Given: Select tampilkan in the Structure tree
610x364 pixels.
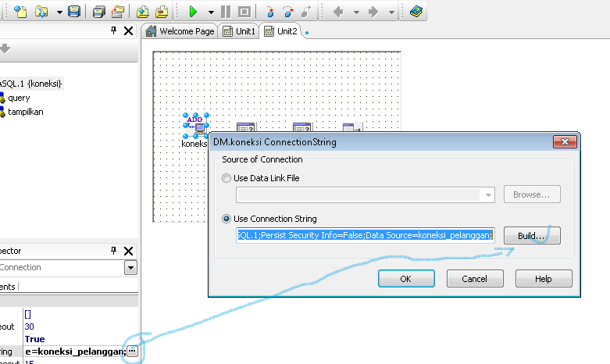Looking at the screenshot, I should click(25, 112).
